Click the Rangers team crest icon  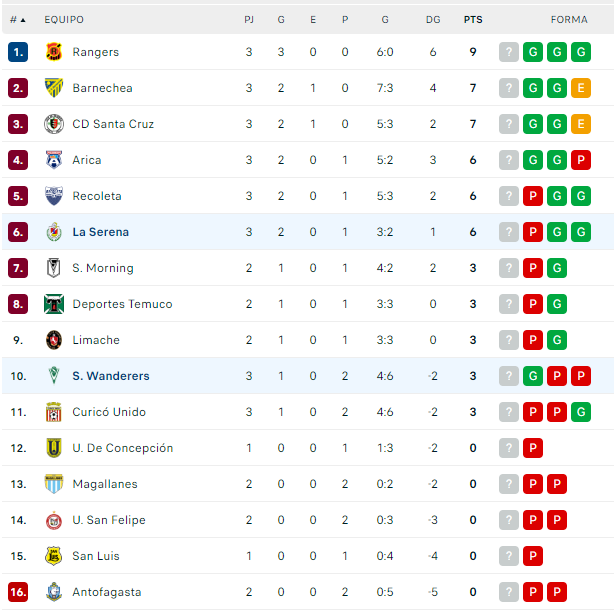click(x=54, y=52)
